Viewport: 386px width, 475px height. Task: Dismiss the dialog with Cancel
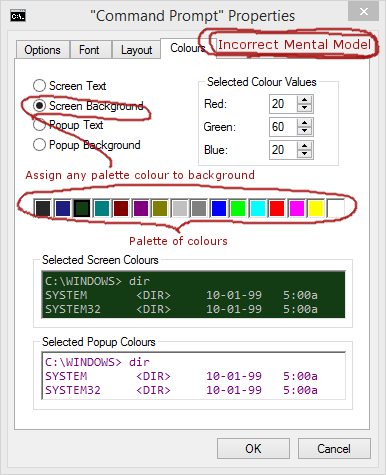[334, 449]
